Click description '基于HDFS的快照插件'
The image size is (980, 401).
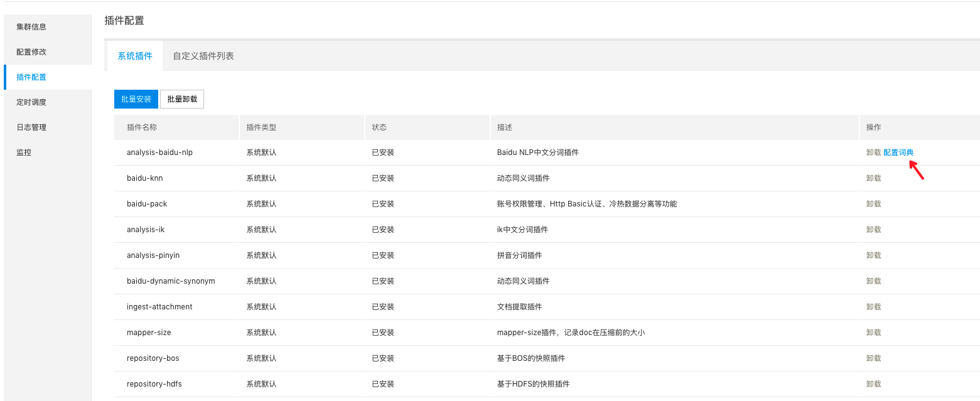coord(534,384)
